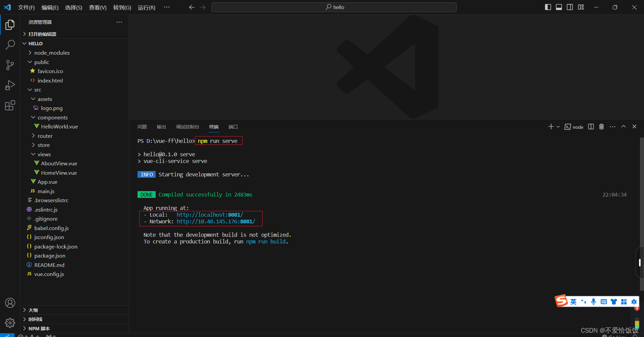Open the Sogou soft keyboard icon

click(x=604, y=301)
